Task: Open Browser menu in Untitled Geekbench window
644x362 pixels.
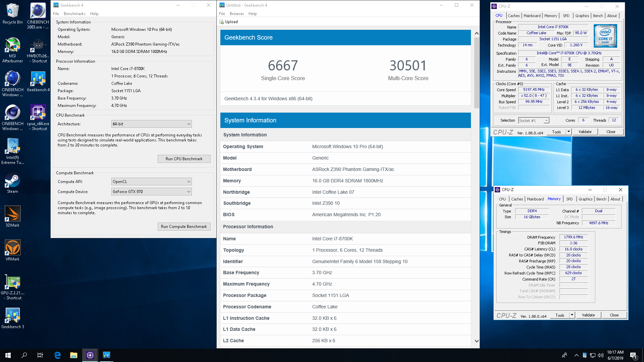Action: 237,14
